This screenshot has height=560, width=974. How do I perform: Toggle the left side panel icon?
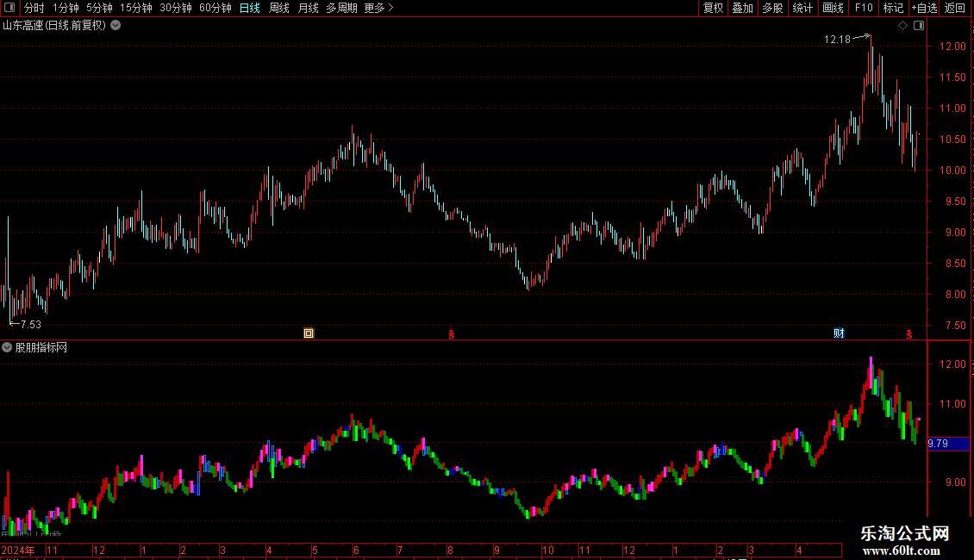tap(9, 8)
